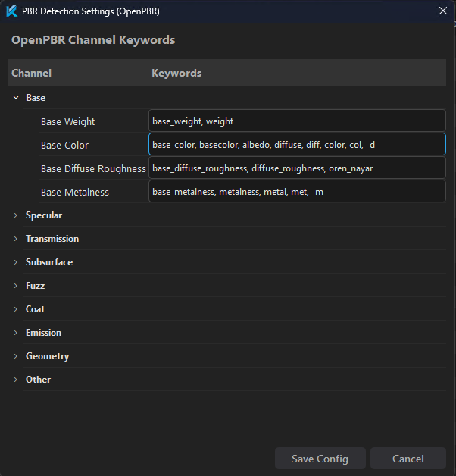Click the Base Weight keywords field
The height and width of the screenshot is (476, 456).
[x=297, y=121]
